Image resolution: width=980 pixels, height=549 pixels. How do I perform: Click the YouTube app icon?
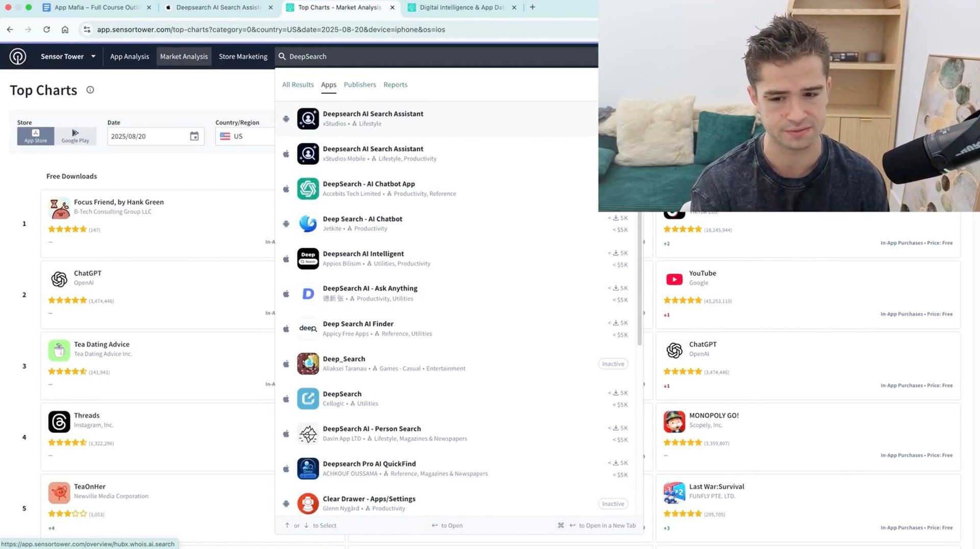click(674, 279)
